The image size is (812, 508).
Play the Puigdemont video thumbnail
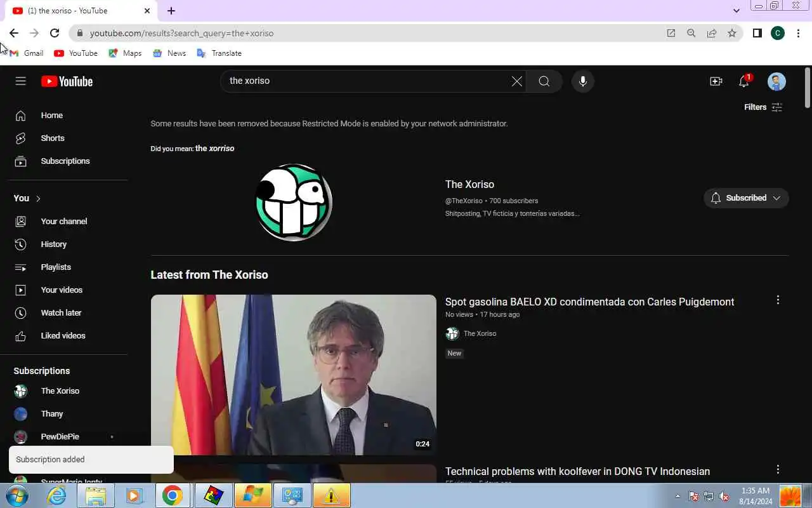(x=294, y=375)
